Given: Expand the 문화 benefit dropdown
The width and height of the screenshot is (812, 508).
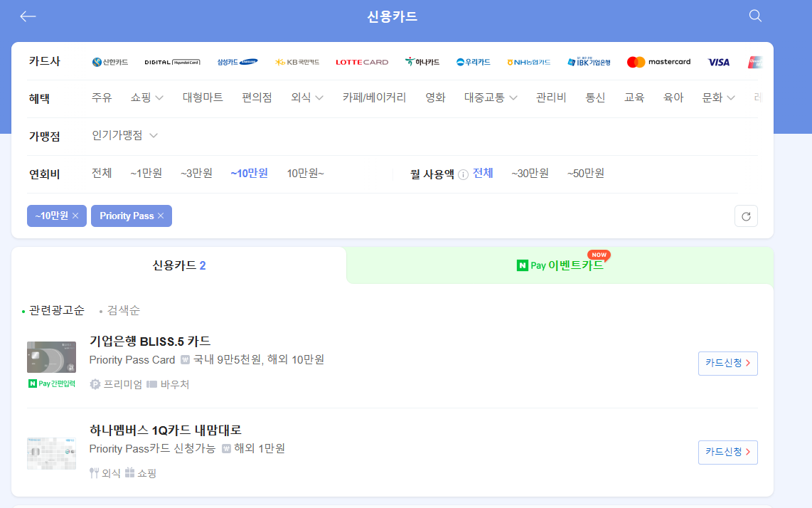Looking at the screenshot, I should point(718,97).
